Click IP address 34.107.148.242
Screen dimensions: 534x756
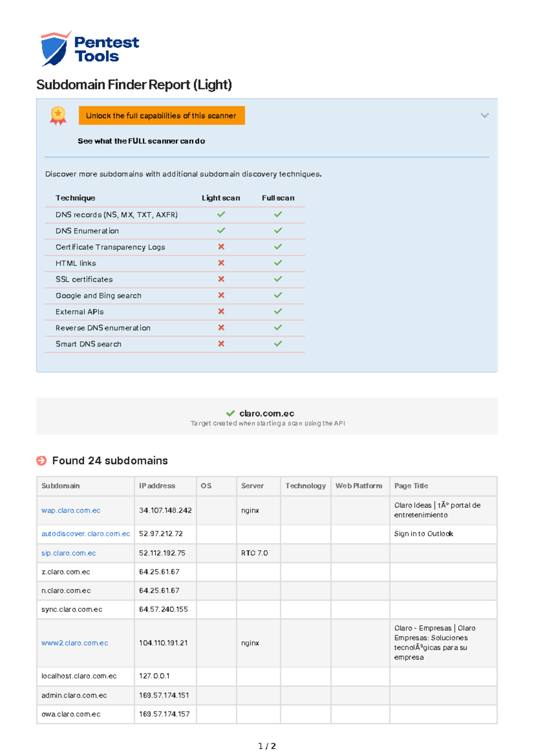(165, 511)
